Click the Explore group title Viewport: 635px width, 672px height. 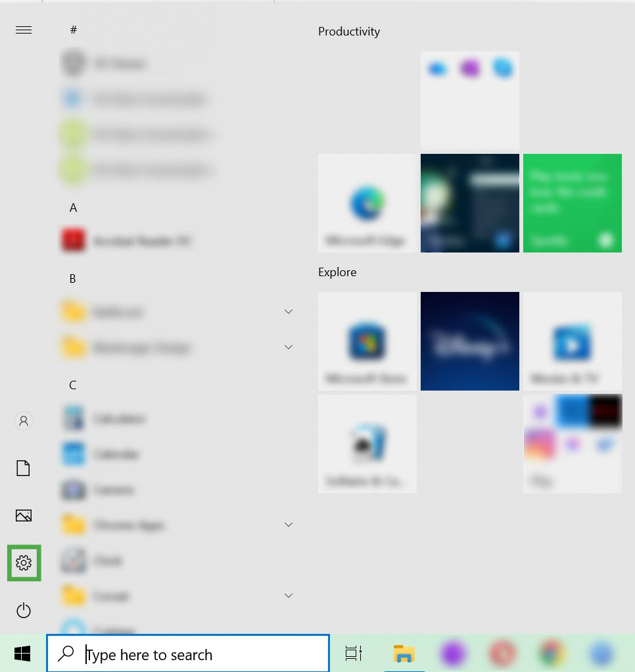pyautogui.click(x=337, y=272)
